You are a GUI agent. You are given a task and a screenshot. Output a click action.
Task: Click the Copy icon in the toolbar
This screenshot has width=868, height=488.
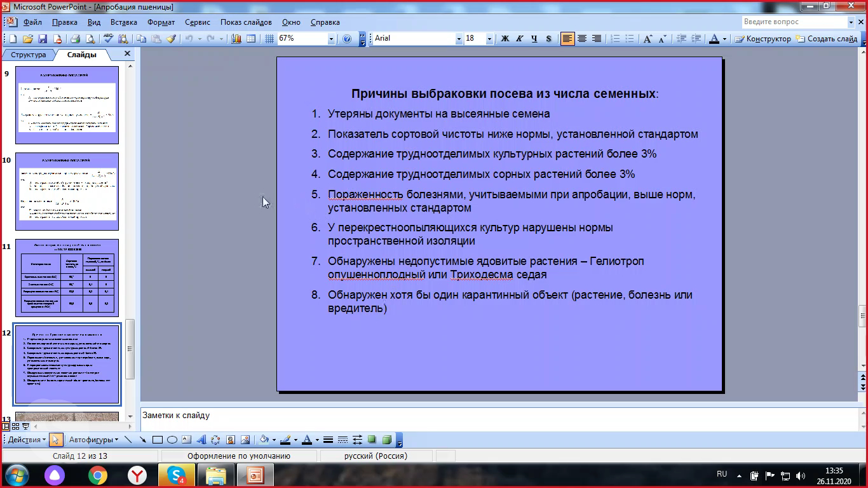[141, 39]
